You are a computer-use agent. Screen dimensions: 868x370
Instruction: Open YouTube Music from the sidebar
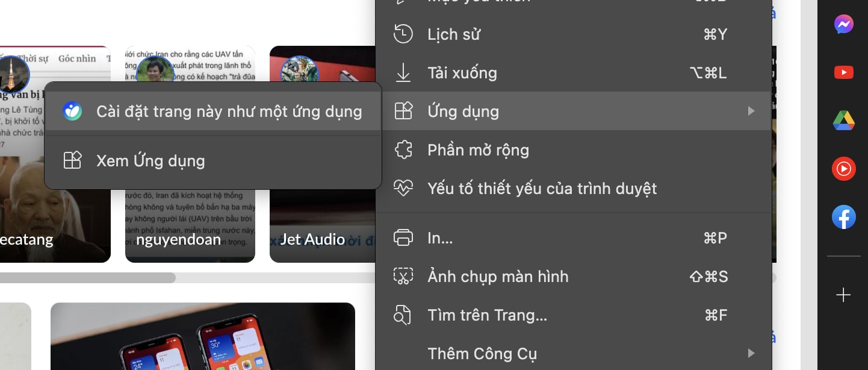click(843, 169)
